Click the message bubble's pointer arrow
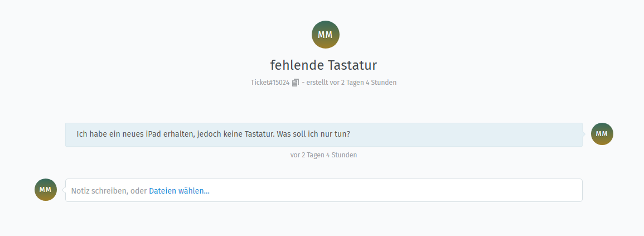This screenshot has width=644, height=236. coord(584,134)
